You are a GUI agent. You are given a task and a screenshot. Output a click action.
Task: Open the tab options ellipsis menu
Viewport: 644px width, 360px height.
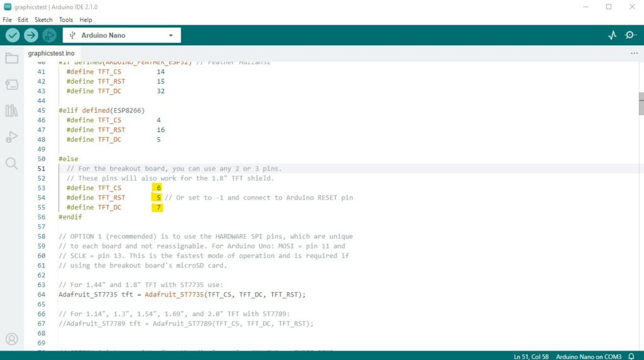pos(634,53)
